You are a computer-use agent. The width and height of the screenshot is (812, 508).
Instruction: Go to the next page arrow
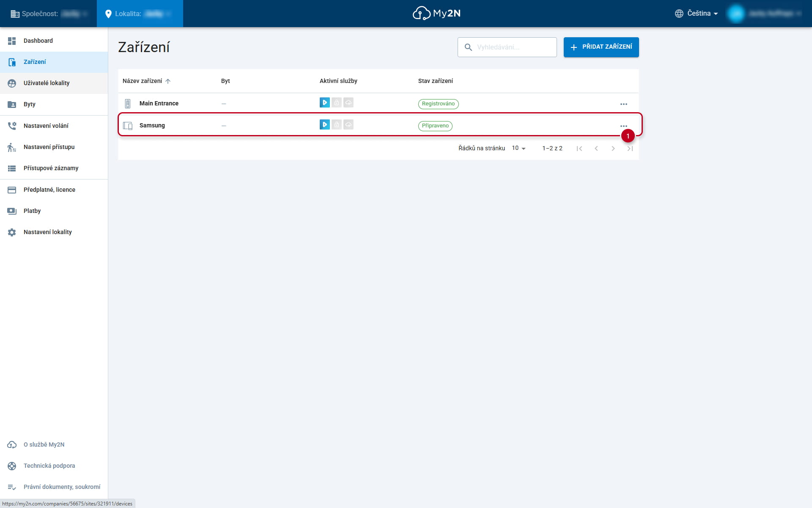click(x=613, y=148)
